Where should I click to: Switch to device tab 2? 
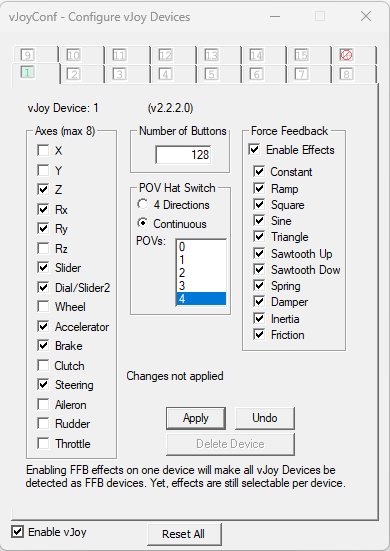(82, 74)
